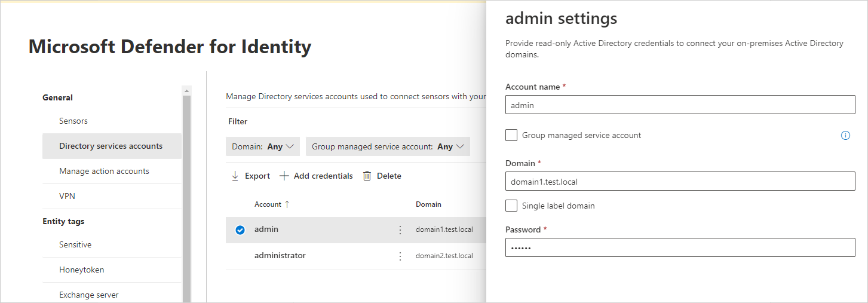The height and width of the screenshot is (303, 868).
Task: Click the Password input field
Action: 680,247
